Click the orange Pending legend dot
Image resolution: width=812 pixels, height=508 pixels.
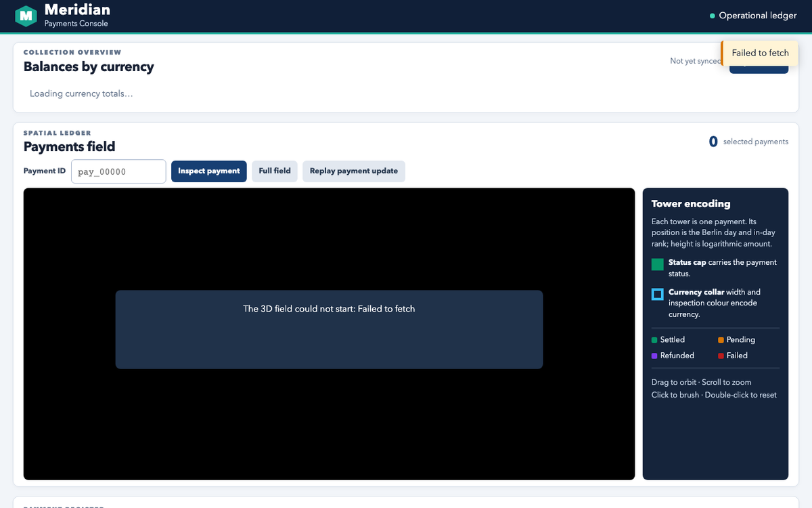(x=721, y=340)
